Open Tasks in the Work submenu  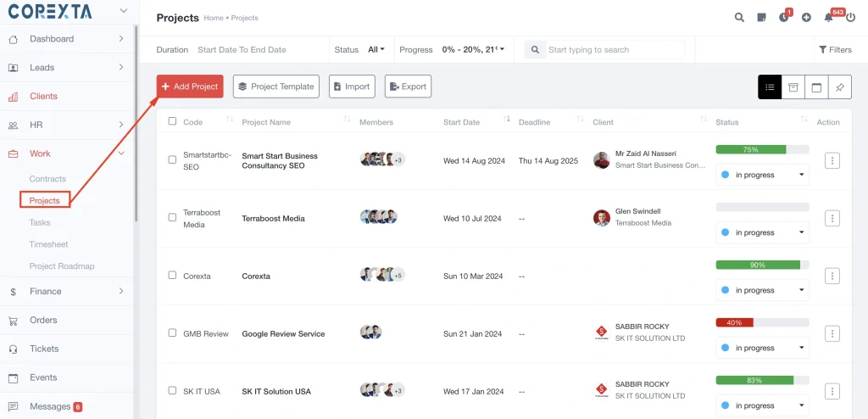pos(40,222)
